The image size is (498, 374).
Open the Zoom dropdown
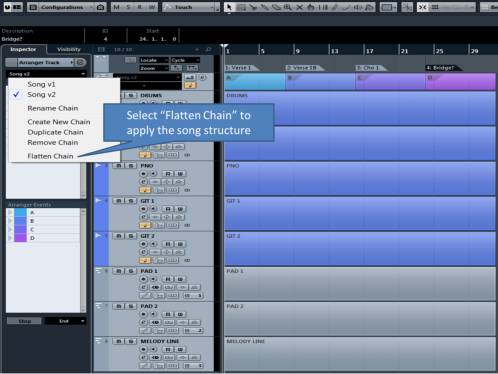[x=154, y=68]
